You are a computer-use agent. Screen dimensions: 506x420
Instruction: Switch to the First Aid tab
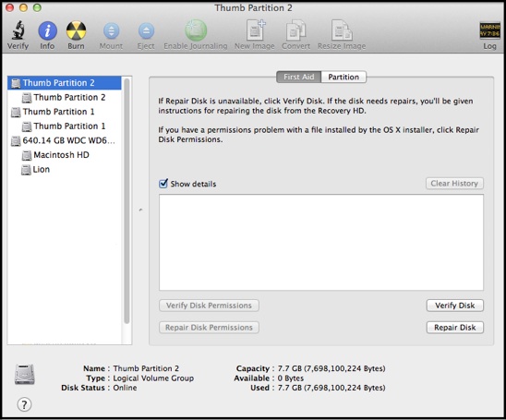click(x=299, y=77)
